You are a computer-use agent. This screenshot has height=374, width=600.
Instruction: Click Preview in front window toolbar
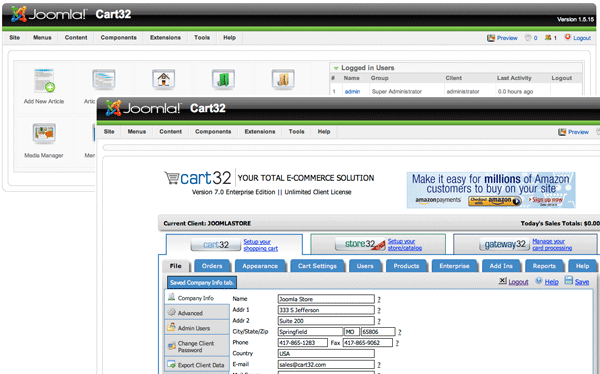pyautogui.click(x=573, y=132)
